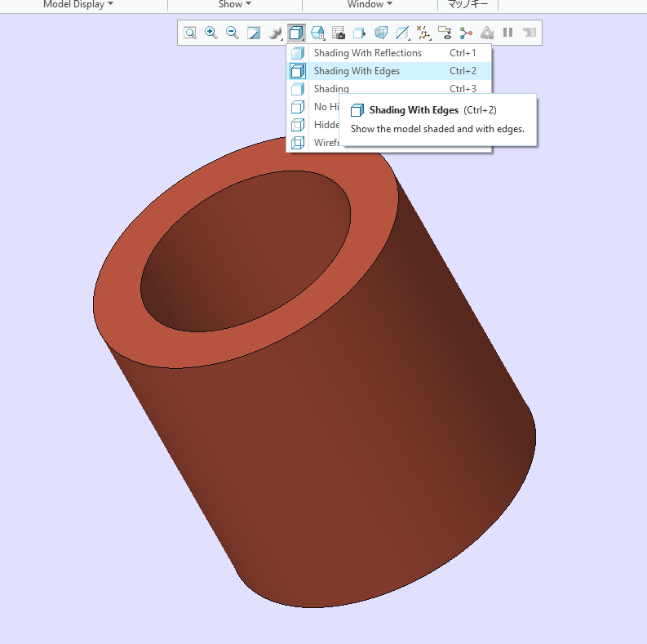This screenshot has width=647, height=644.
Task: Click the Perspective View icon
Action: [381, 33]
